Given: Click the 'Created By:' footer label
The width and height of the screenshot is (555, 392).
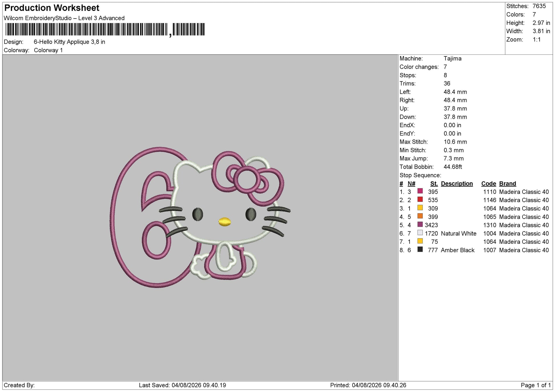Looking at the screenshot, I should click(19, 385).
